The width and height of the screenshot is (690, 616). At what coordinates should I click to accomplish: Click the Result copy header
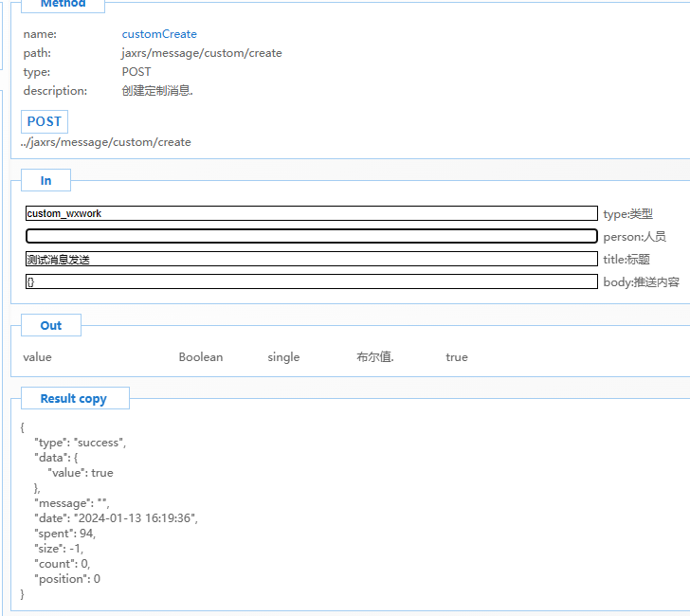pyautogui.click(x=75, y=398)
